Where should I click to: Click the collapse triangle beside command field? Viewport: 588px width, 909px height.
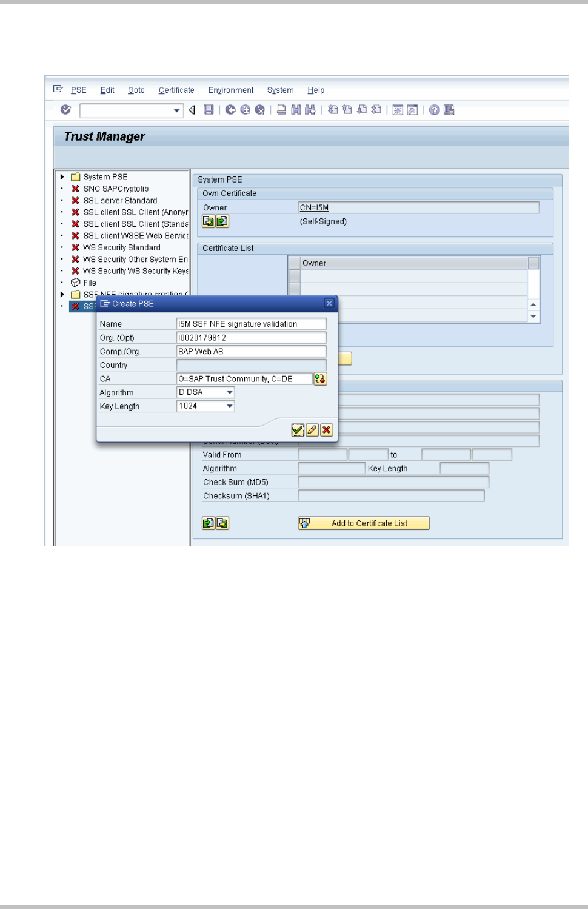click(x=192, y=110)
